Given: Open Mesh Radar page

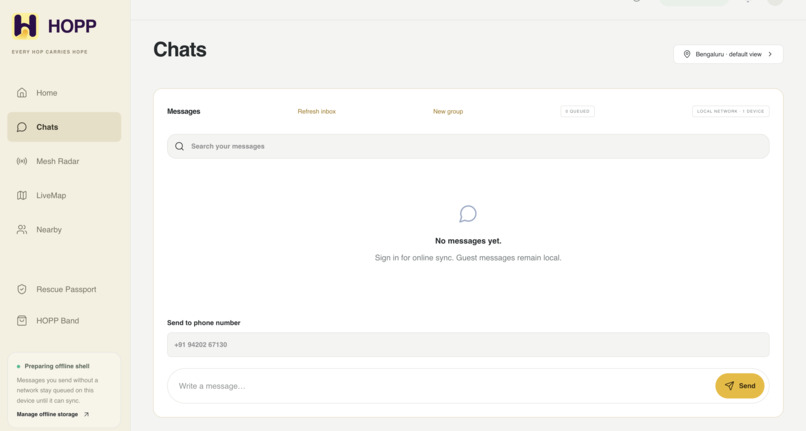Looking at the screenshot, I should click(x=64, y=161).
